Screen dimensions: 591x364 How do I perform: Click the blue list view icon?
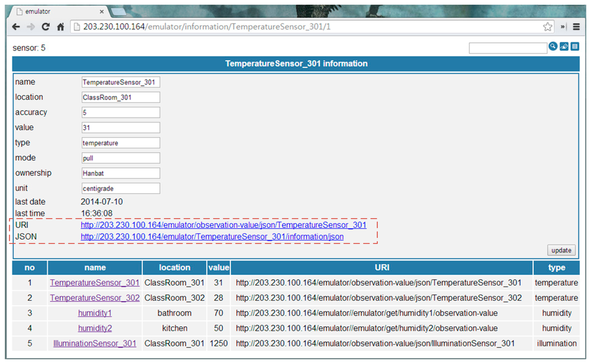pos(574,47)
